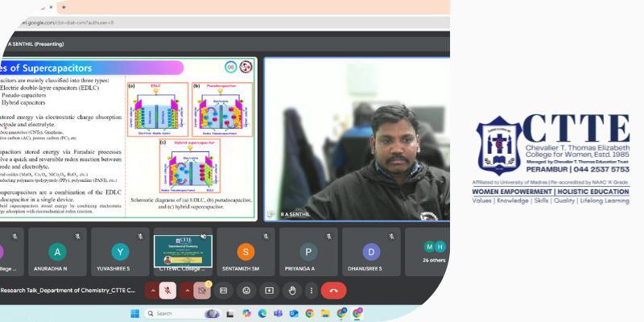Click muted mic icon on YUVASHREE S tile

click(140, 236)
